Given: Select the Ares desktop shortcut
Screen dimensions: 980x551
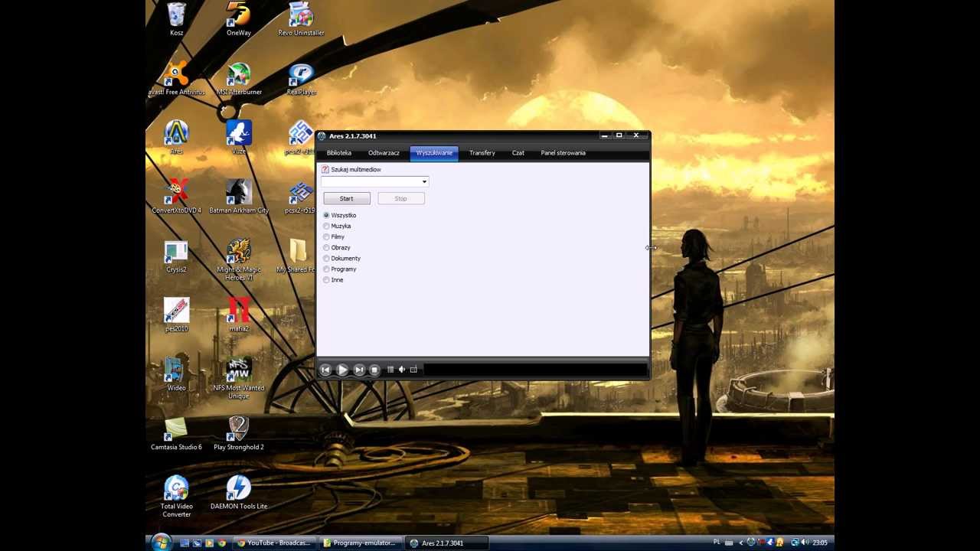Looking at the screenshot, I should click(x=176, y=138).
